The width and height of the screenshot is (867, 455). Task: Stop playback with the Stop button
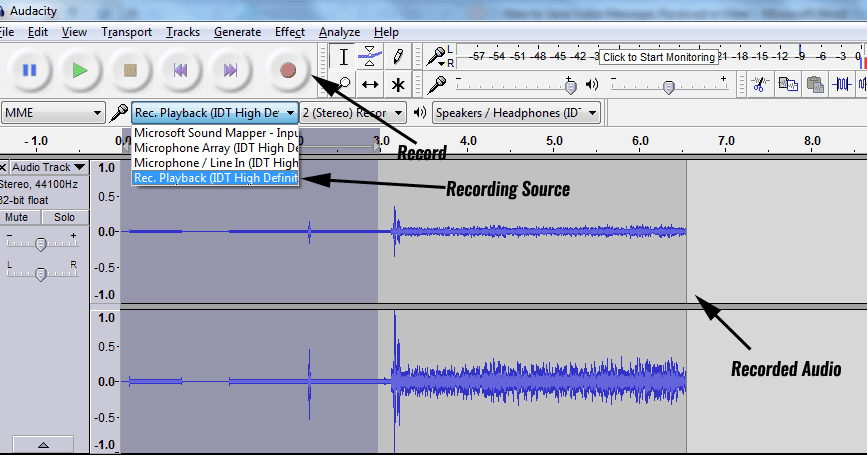coord(130,70)
